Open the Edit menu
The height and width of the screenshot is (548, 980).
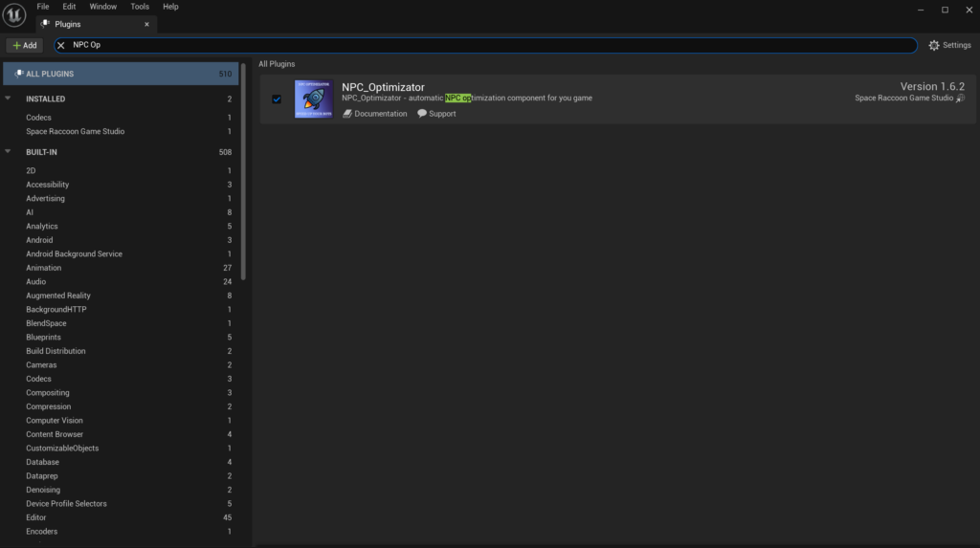coord(69,7)
